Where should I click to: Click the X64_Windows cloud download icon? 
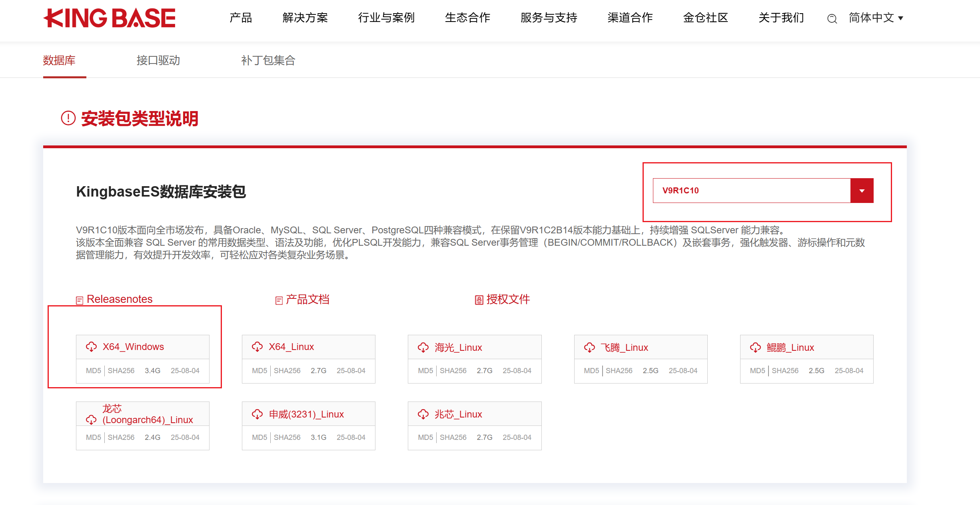91,347
